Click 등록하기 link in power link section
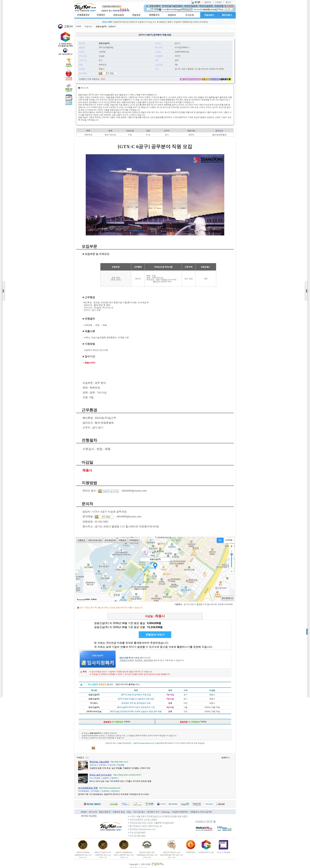 [226, 757]
